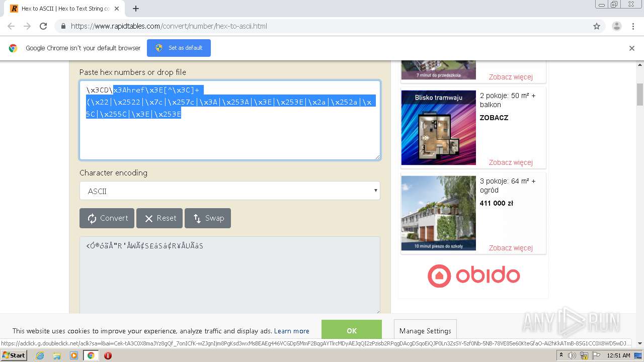Click the ZOBACZ ad text
The image size is (644, 362).
click(494, 118)
